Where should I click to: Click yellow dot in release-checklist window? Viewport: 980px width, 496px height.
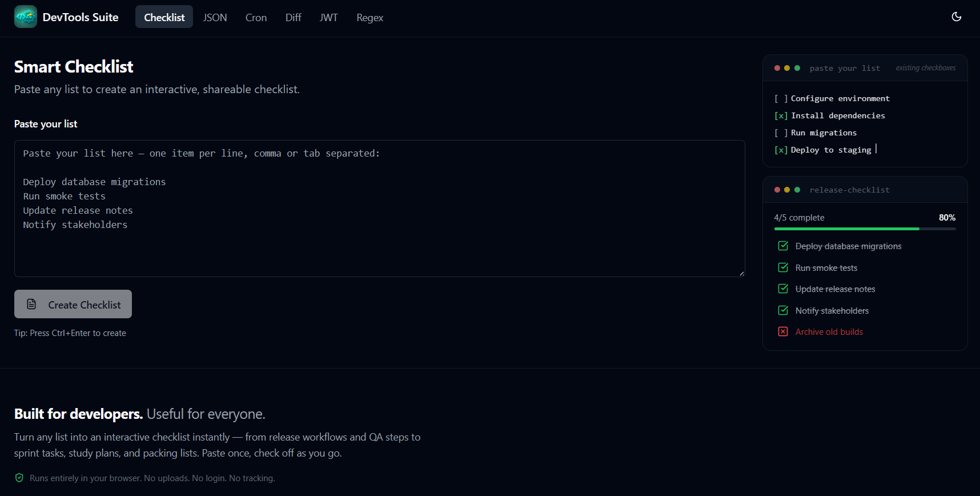787,190
